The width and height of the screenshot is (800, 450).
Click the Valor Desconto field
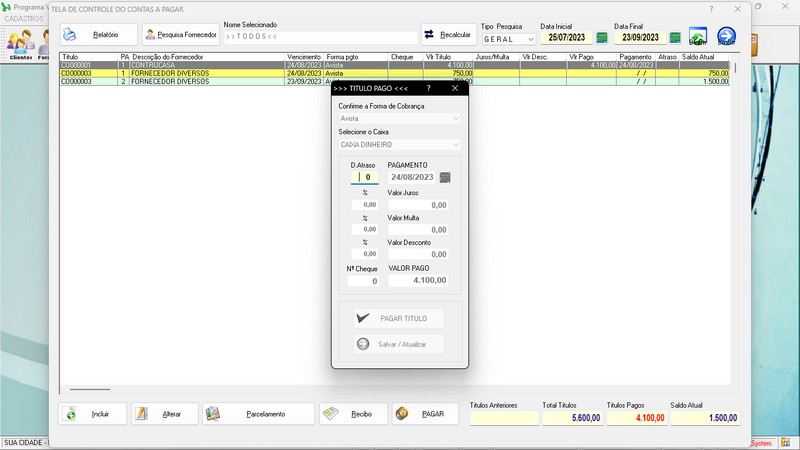pos(418,254)
